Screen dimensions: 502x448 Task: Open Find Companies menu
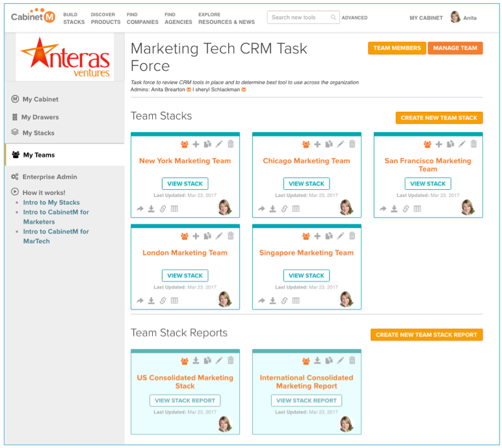[x=142, y=18]
